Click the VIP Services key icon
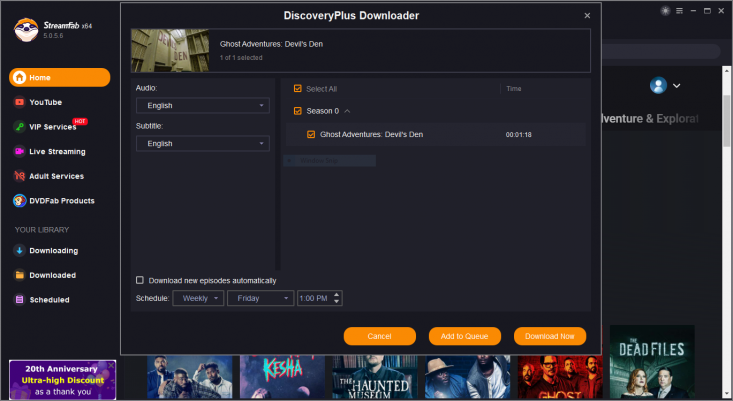Image resolution: width=733 pixels, height=401 pixels. tap(20, 127)
